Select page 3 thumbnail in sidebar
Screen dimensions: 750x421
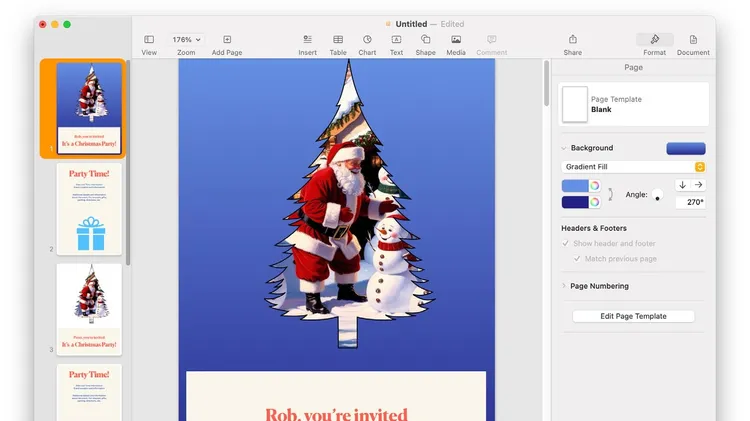89,310
